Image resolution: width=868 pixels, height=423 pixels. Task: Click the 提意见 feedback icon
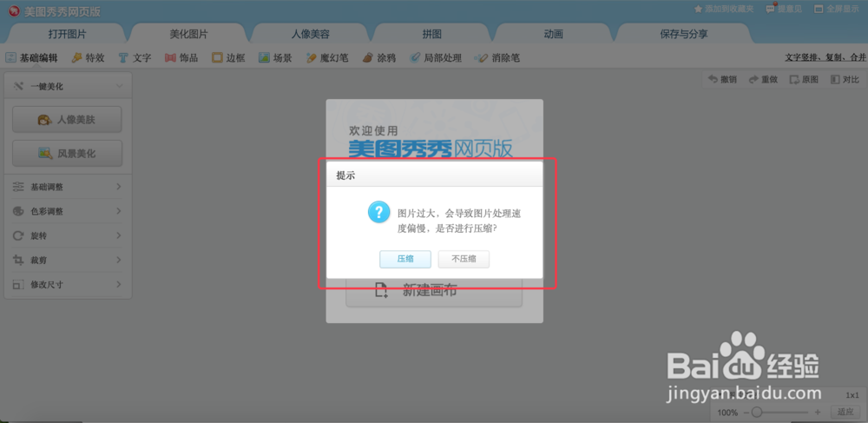[x=771, y=9]
